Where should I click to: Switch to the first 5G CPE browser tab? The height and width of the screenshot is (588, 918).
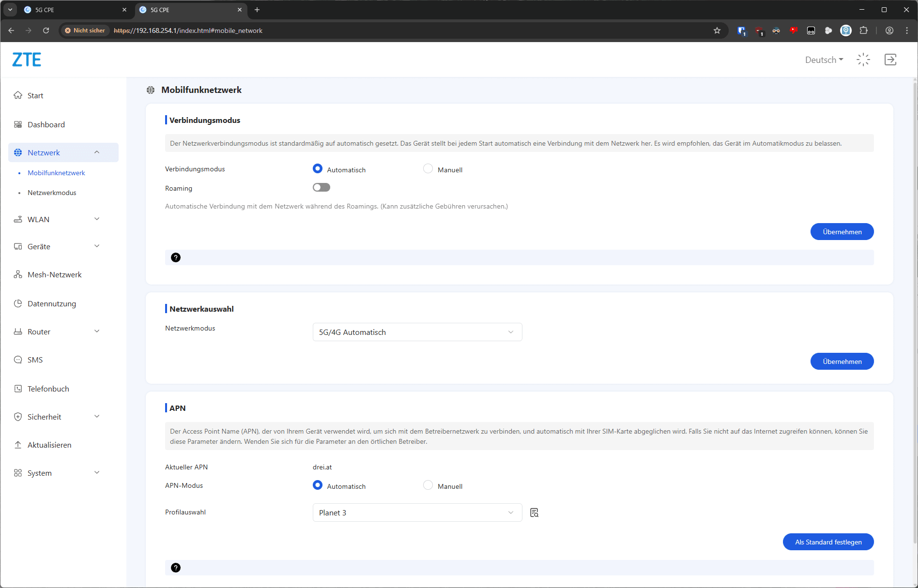pos(75,10)
